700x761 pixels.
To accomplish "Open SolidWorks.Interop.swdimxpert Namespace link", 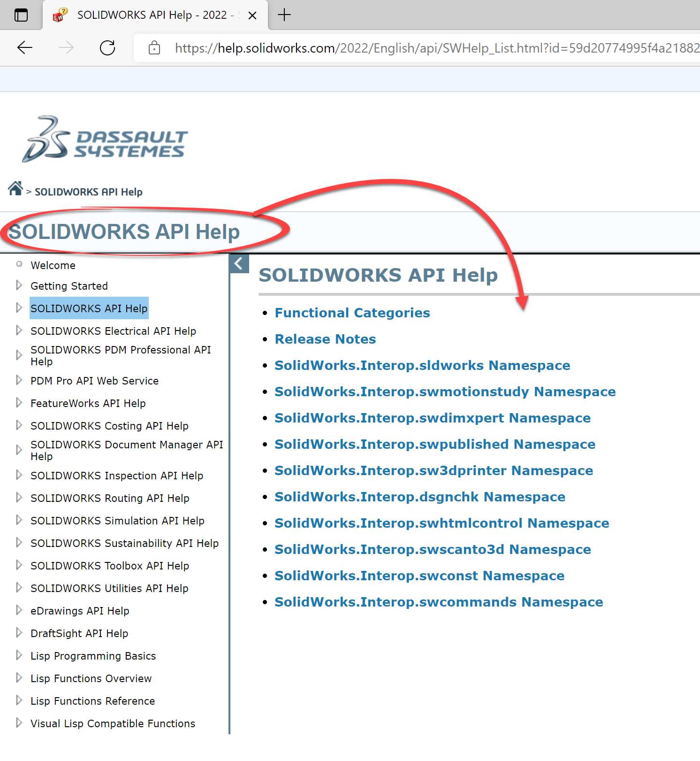I will [433, 418].
